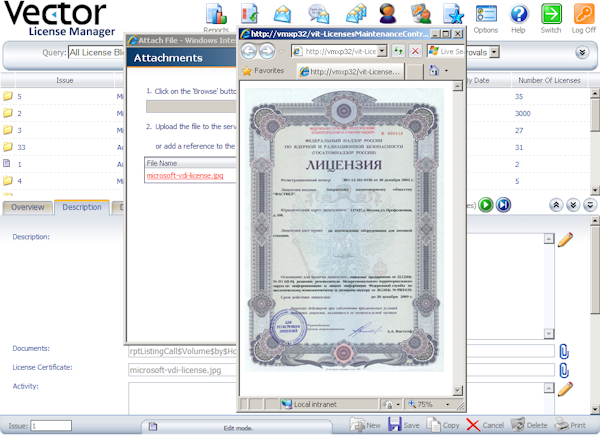Viewport: 600px width, 435px height.
Task: Open the address bar dropdown in popup
Action: click(x=382, y=51)
